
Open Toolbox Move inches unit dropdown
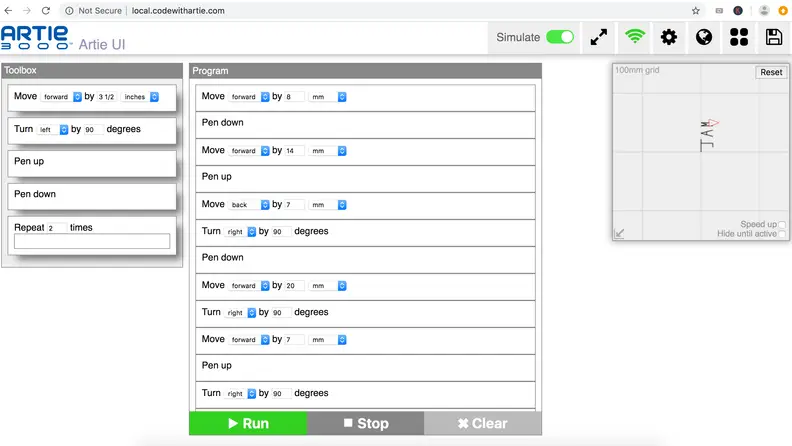click(140, 97)
